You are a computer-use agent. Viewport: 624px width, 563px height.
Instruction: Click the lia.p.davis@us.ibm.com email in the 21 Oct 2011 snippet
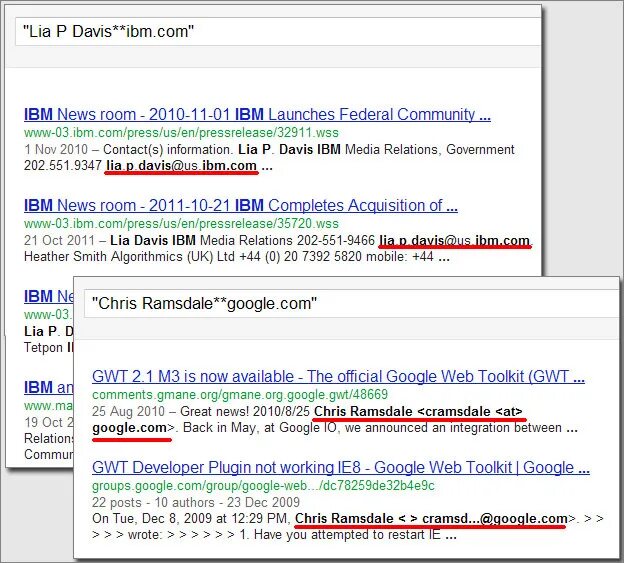(454, 241)
